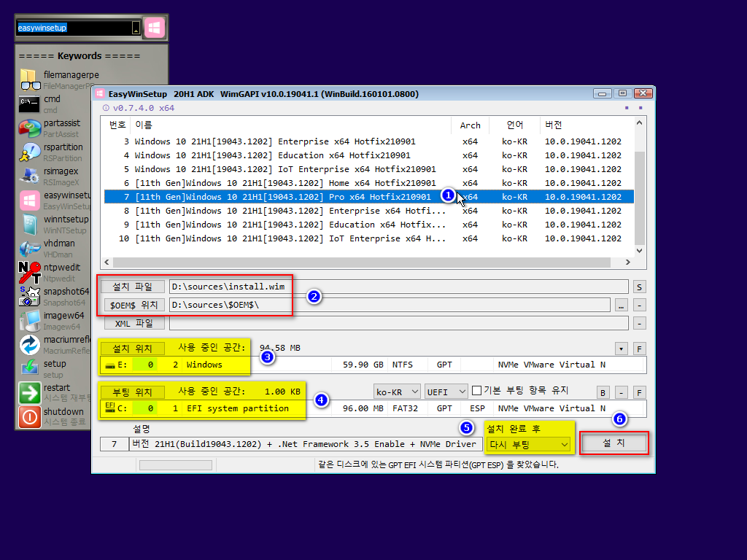Click the 부팅 위치 button

[x=133, y=392]
